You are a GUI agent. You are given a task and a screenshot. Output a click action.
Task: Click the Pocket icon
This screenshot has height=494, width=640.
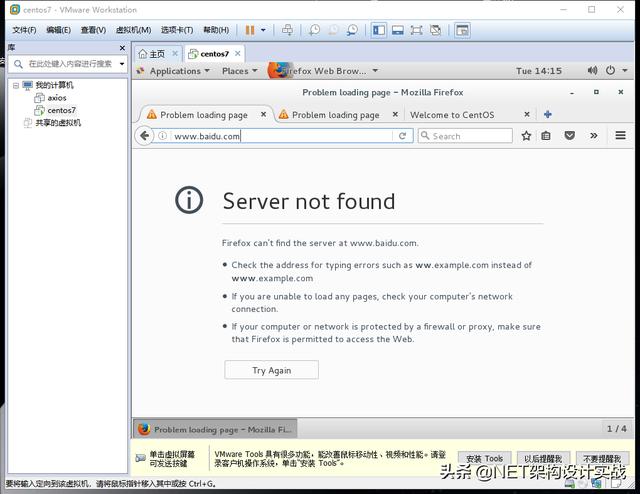[570, 136]
